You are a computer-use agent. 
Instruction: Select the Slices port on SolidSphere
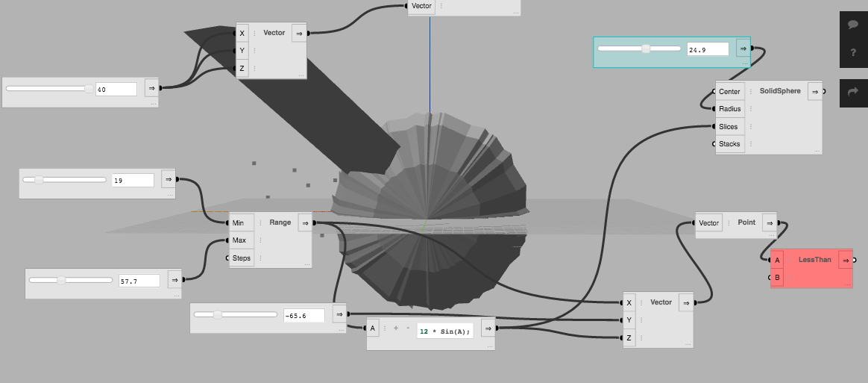click(729, 126)
